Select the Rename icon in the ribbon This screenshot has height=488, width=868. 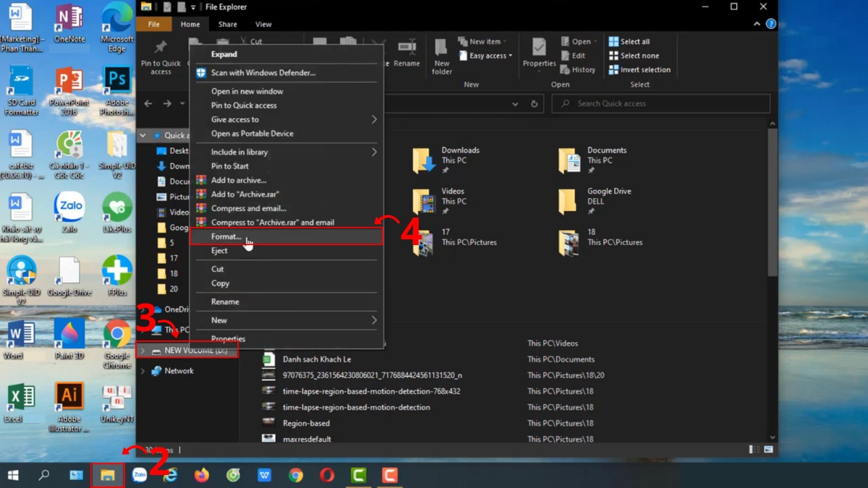coord(406,56)
